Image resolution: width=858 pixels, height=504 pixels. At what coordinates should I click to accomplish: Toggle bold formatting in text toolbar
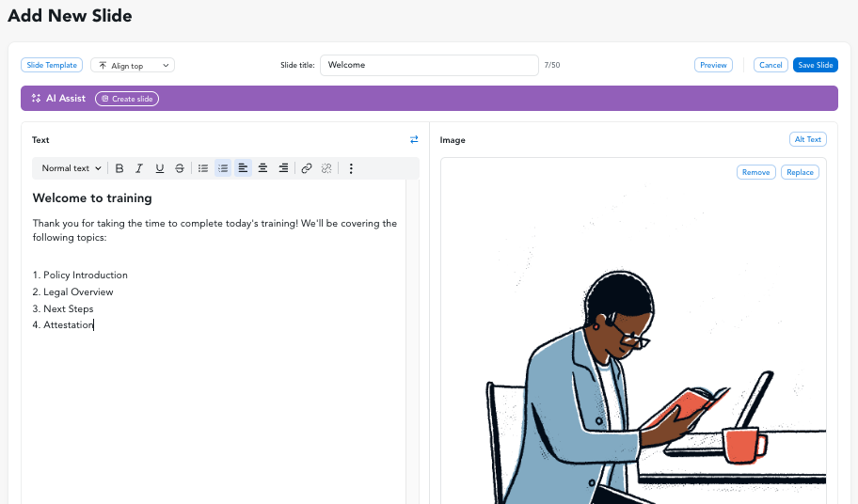tap(119, 168)
